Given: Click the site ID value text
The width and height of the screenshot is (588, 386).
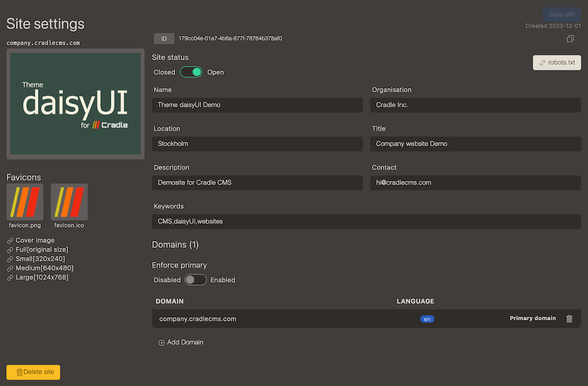Looking at the screenshot, I should click(230, 38).
